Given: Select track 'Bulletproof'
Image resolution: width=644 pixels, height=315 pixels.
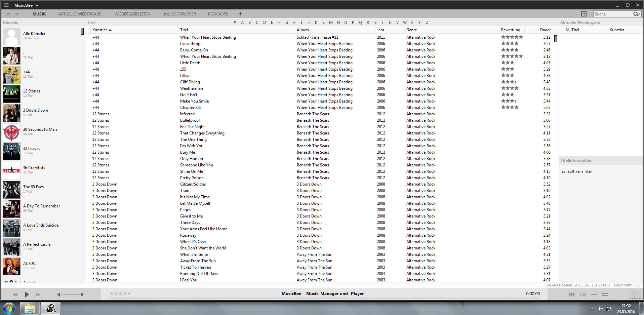Looking at the screenshot, I should click(190, 120).
